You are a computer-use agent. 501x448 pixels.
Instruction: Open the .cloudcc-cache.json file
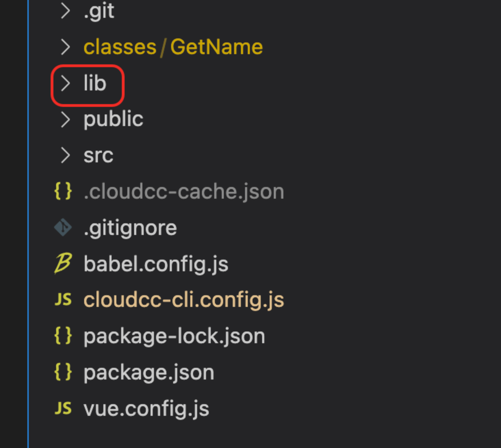tap(184, 191)
